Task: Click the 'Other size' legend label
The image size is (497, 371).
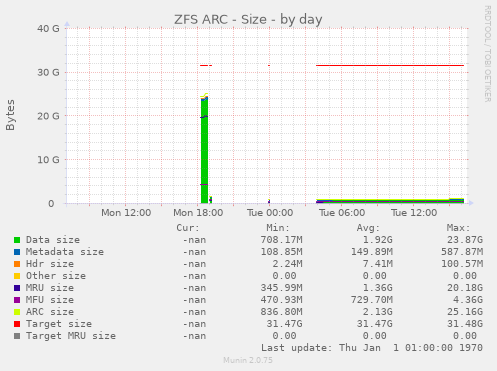Action: [56, 276]
